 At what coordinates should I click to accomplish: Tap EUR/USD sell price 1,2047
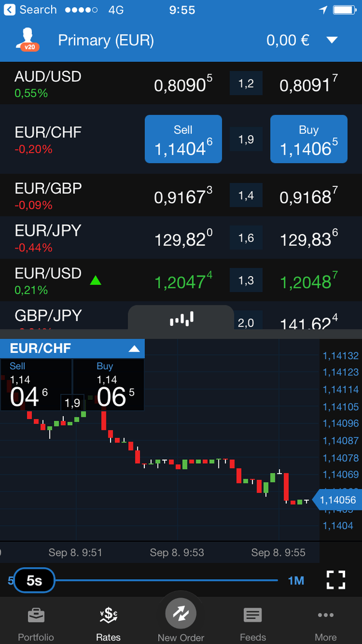(183, 281)
